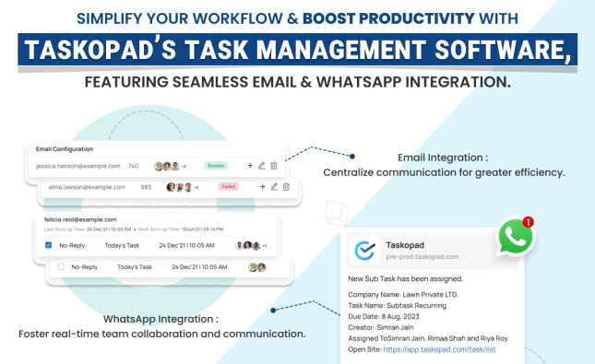Click the green Success status badge
Image resolution: width=595 pixels, height=364 pixels.
tap(216, 166)
